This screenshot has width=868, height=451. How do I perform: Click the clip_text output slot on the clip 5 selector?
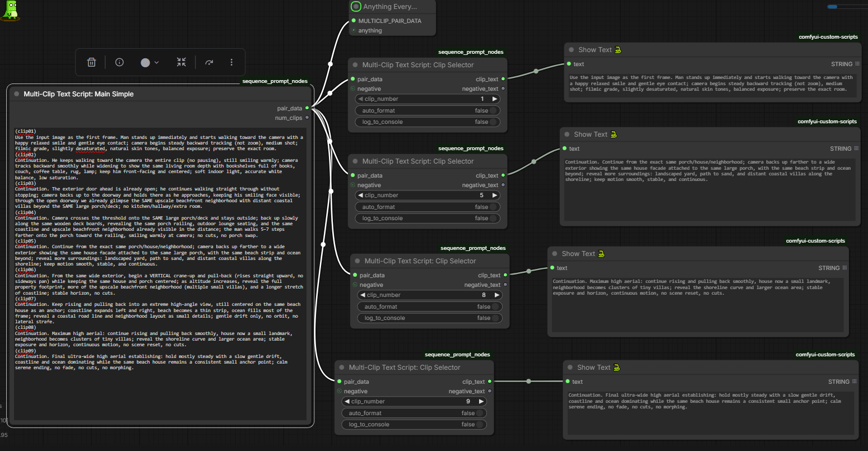click(x=503, y=175)
